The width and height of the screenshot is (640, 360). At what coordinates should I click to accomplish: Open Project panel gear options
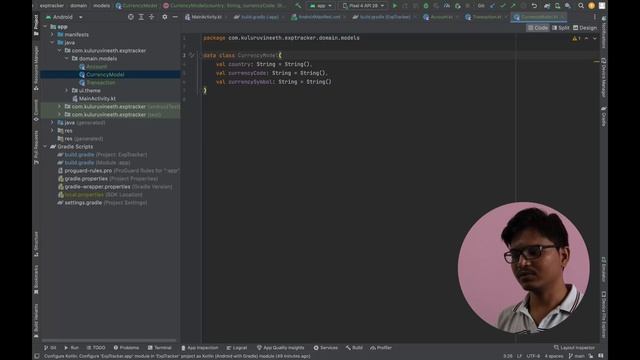pyautogui.click(x=164, y=17)
